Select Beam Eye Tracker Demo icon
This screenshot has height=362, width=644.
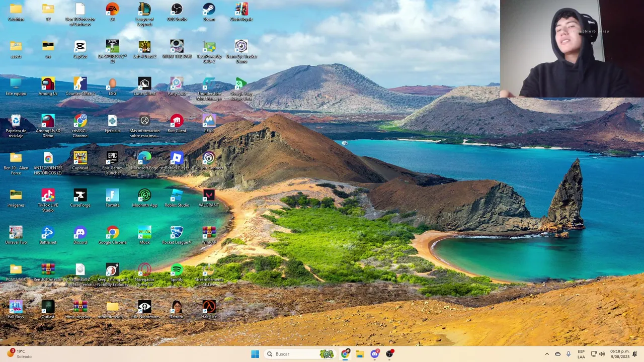(241, 52)
